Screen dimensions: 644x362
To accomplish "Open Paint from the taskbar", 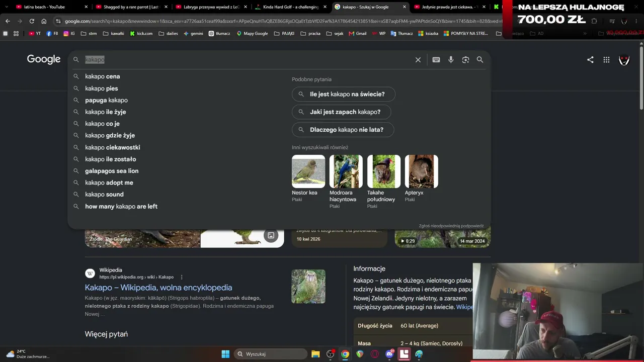I will point(419,354).
